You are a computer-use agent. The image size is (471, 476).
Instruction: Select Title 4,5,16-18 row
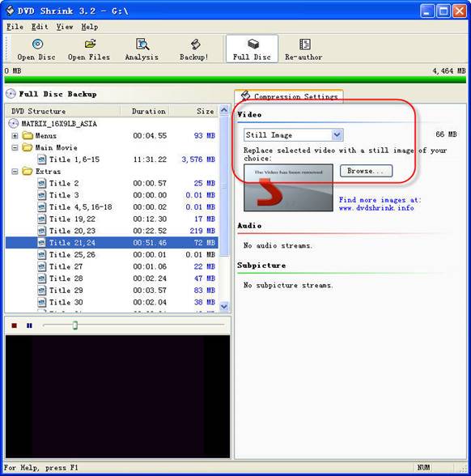112,207
